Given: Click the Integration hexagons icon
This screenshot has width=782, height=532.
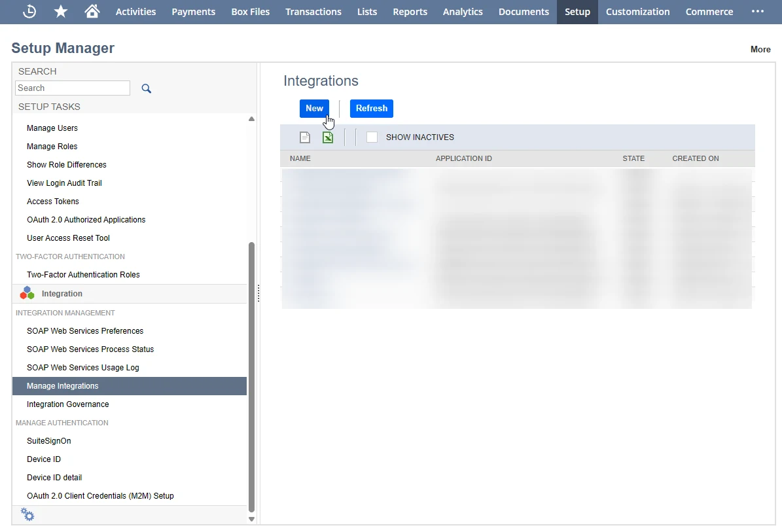Looking at the screenshot, I should click(x=27, y=293).
